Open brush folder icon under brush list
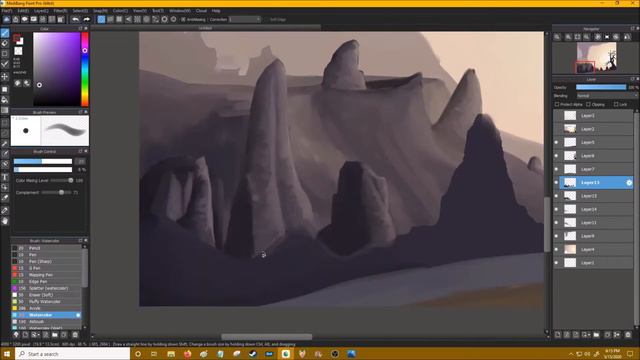640x360 pixels. (x=55, y=335)
